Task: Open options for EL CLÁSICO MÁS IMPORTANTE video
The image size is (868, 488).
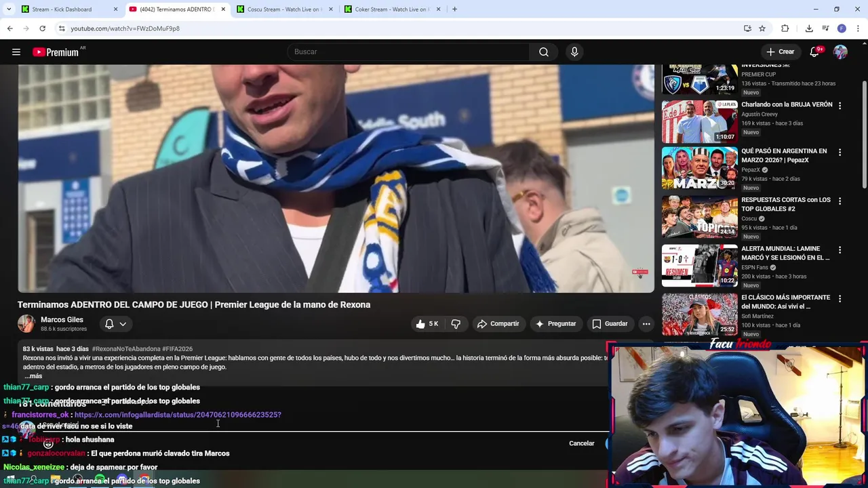Action: point(840,299)
